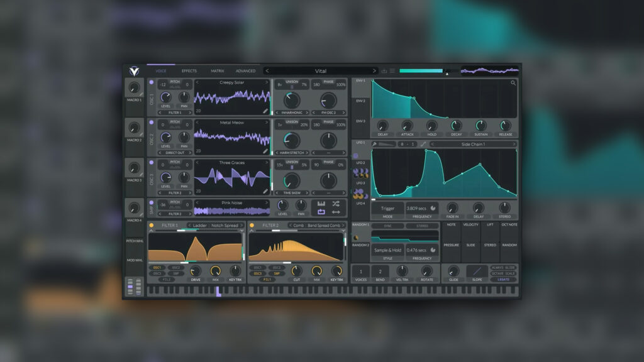Disable Filter 1 with orange power button
Viewport: 644px width, 362px height.
click(x=152, y=226)
